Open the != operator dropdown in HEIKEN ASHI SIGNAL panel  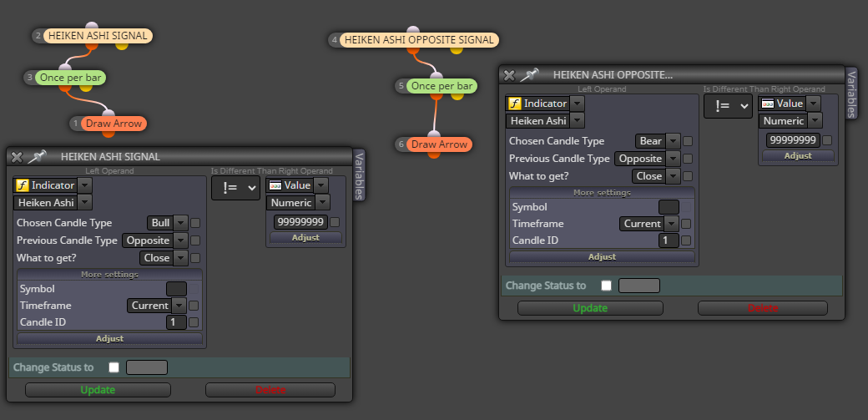click(x=235, y=188)
